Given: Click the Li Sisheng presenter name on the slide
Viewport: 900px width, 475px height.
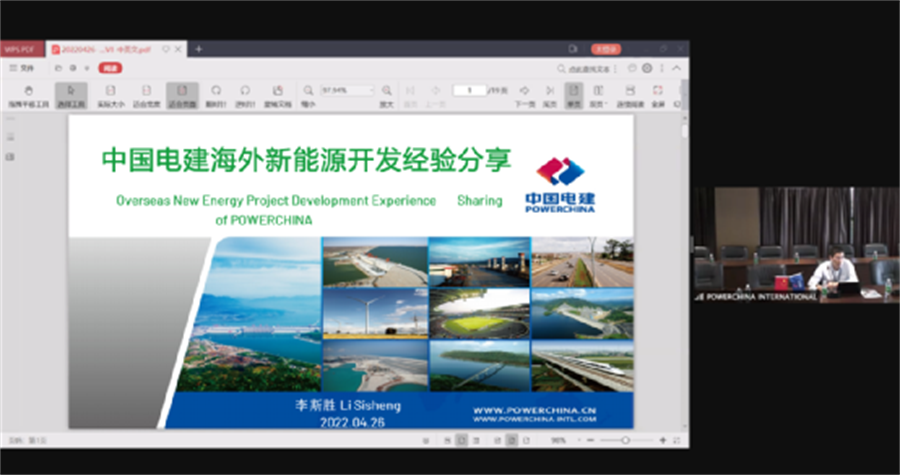Looking at the screenshot, I should click(348, 405).
